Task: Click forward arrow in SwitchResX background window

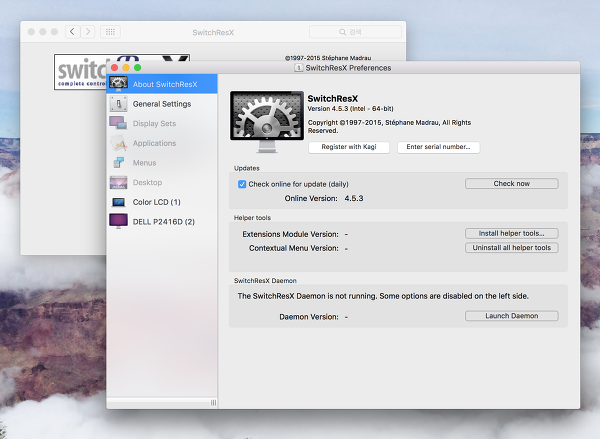Action: [x=88, y=32]
